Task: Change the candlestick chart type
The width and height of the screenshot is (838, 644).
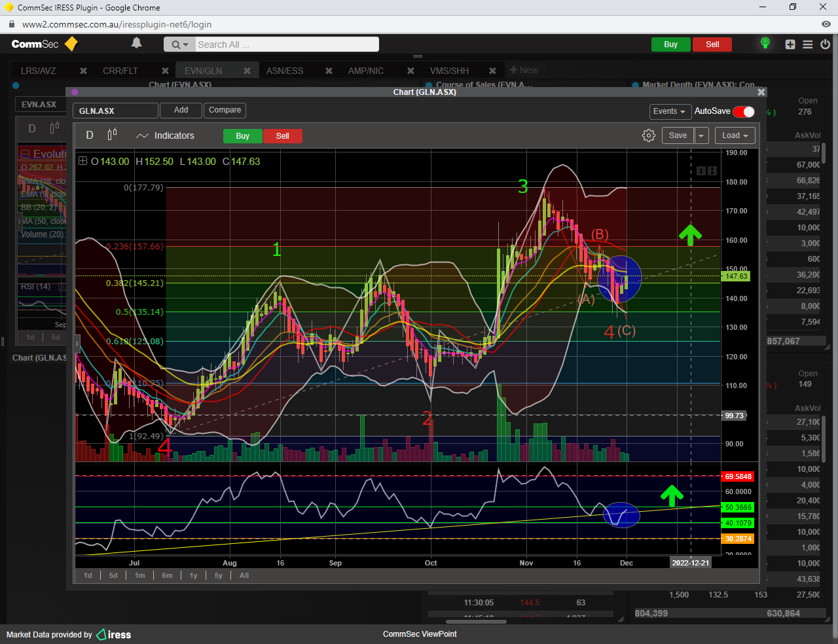Action: 112,135
